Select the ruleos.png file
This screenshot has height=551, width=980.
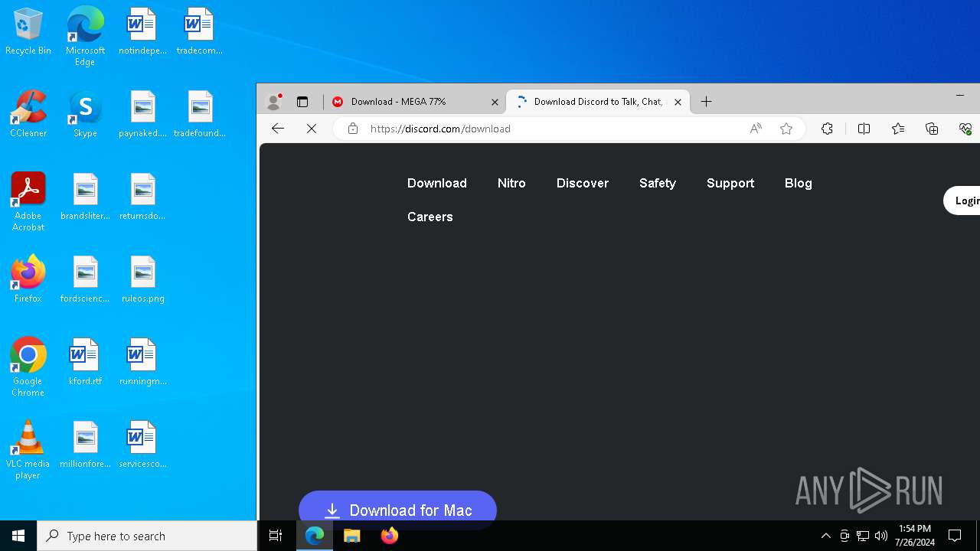pyautogui.click(x=142, y=280)
